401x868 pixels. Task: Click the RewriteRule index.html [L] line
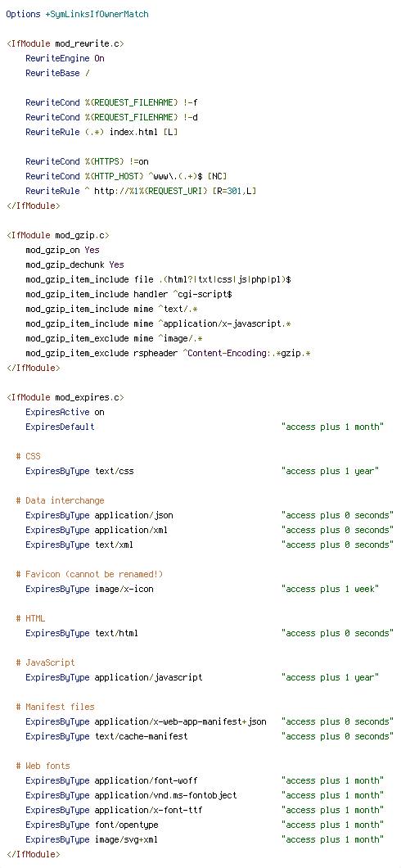coord(101,133)
